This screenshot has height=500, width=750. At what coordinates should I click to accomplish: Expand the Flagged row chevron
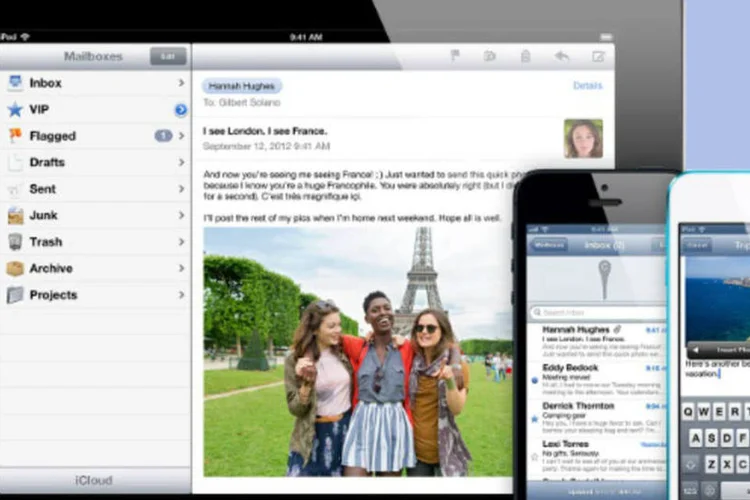pos(181,136)
